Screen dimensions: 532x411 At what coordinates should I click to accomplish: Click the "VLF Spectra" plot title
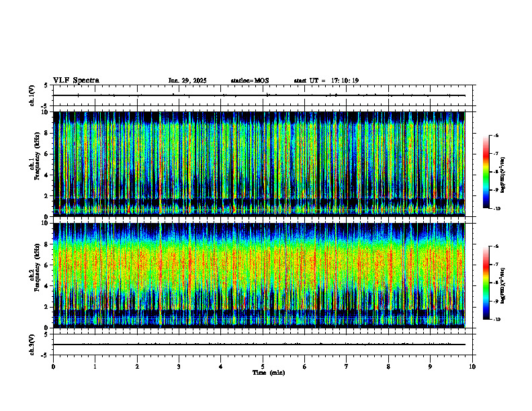[x=76, y=81]
